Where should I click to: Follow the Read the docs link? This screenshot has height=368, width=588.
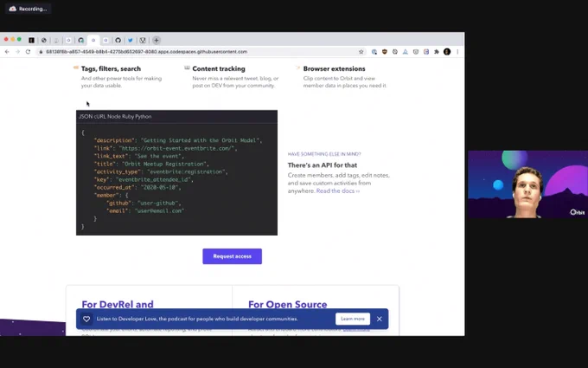pos(338,191)
